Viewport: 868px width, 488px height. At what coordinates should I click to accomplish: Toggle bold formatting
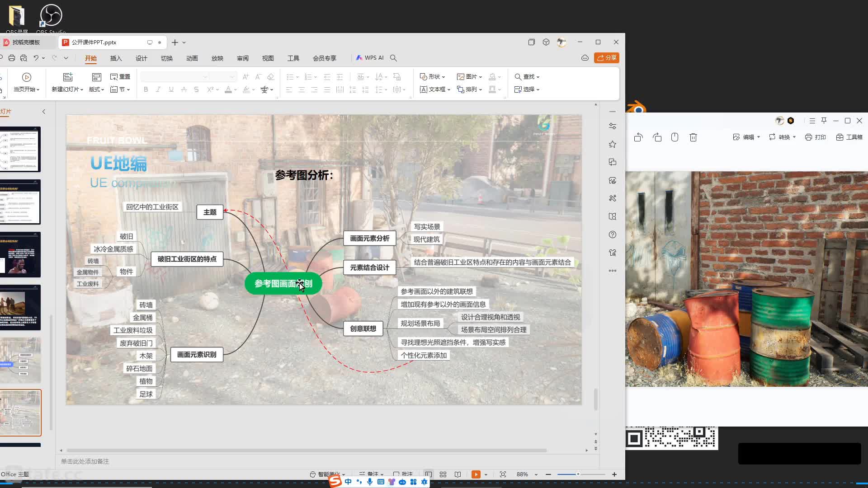tap(146, 89)
